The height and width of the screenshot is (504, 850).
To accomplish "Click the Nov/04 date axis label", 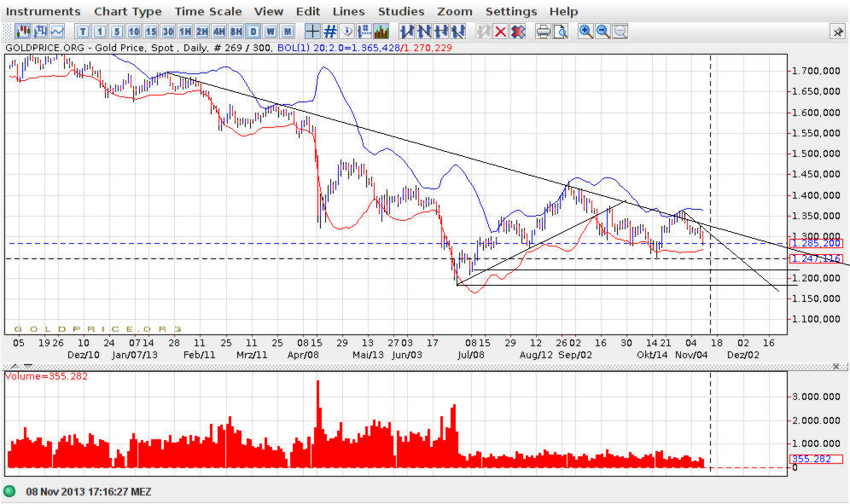I will (691, 355).
